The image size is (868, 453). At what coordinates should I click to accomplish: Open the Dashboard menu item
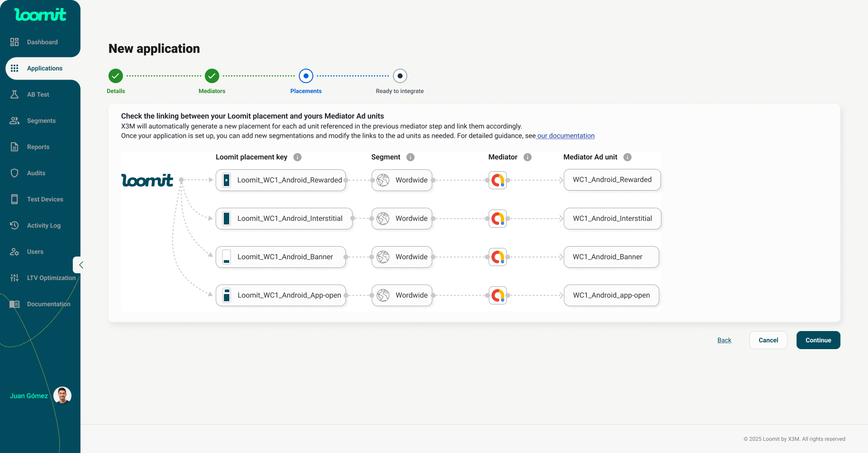pos(42,42)
